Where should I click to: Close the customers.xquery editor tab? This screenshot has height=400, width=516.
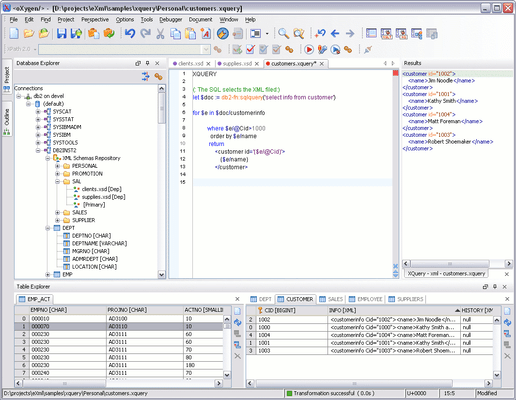pyautogui.click(x=322, y=64)
